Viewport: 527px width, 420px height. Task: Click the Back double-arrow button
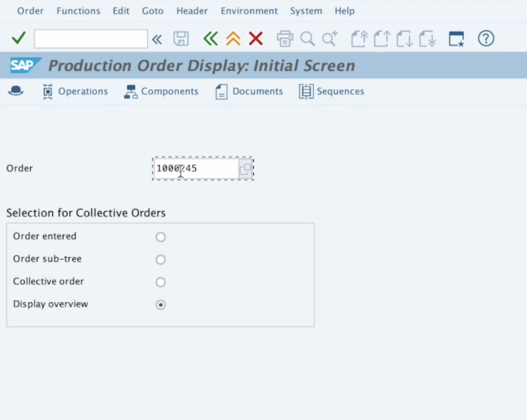click(211, 39)
